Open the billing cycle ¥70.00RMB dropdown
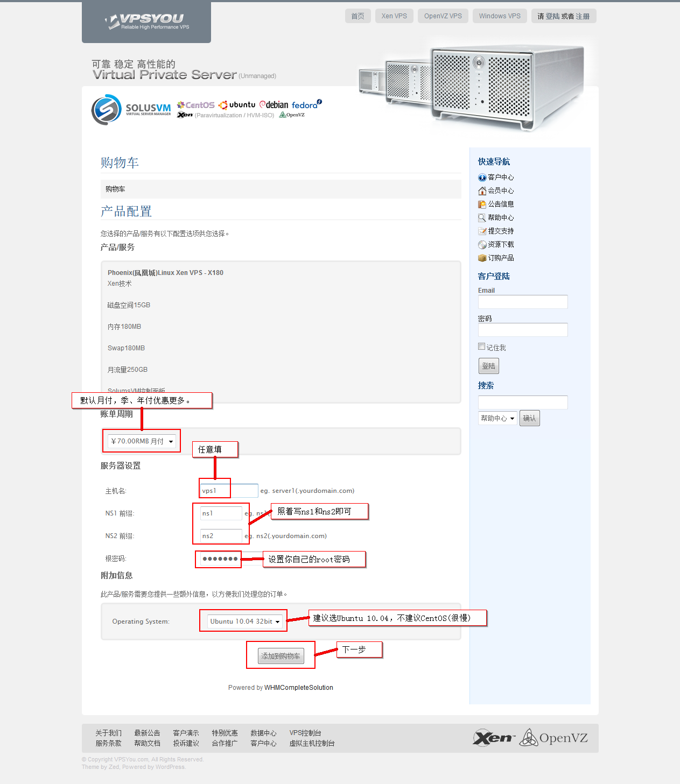Image resolution: width=680 pixels, height=784 pixels. (x=142, y=441)
